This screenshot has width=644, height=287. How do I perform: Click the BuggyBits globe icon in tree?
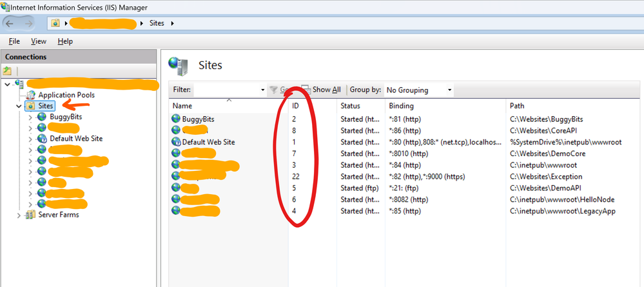pyautogui.click(x=42, y=117)
